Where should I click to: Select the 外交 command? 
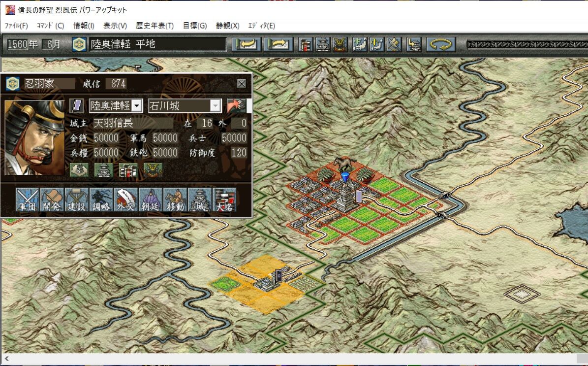[126, 200]
